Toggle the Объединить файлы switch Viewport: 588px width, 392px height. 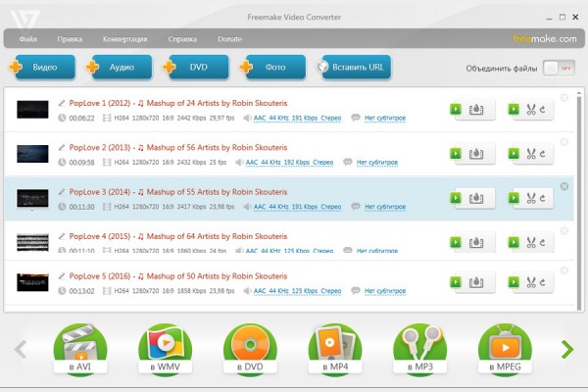[559, 69]
